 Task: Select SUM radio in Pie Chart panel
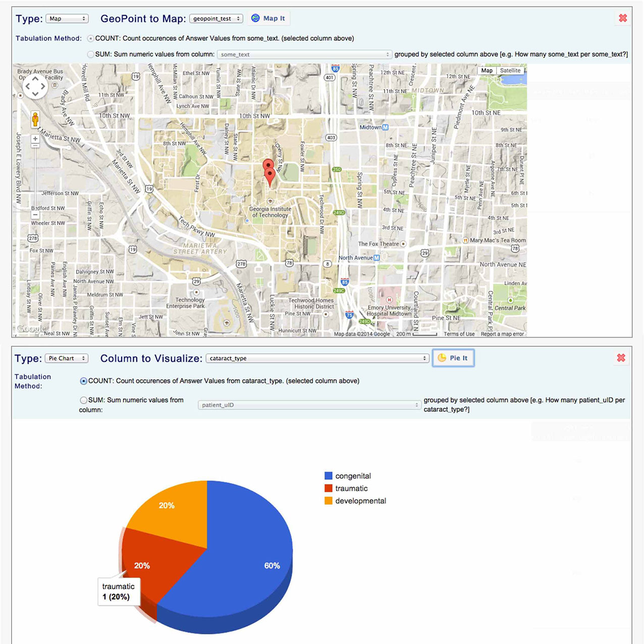pos(84,400)
